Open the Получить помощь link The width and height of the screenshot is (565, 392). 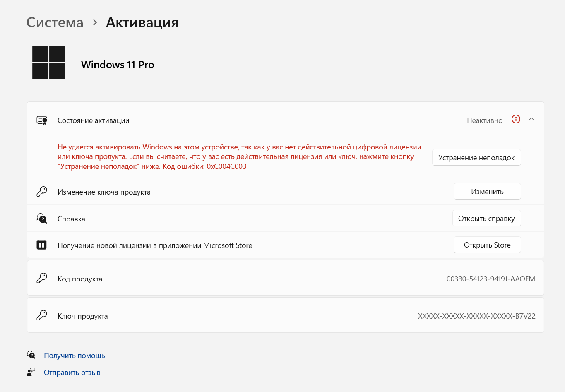[75, 356]
